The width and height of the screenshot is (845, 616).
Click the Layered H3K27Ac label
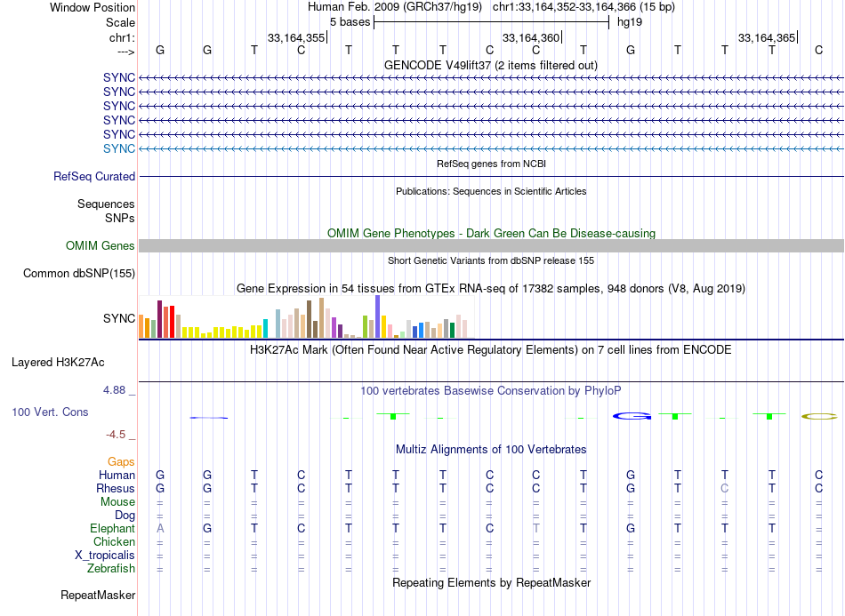(x=58, y=362)
